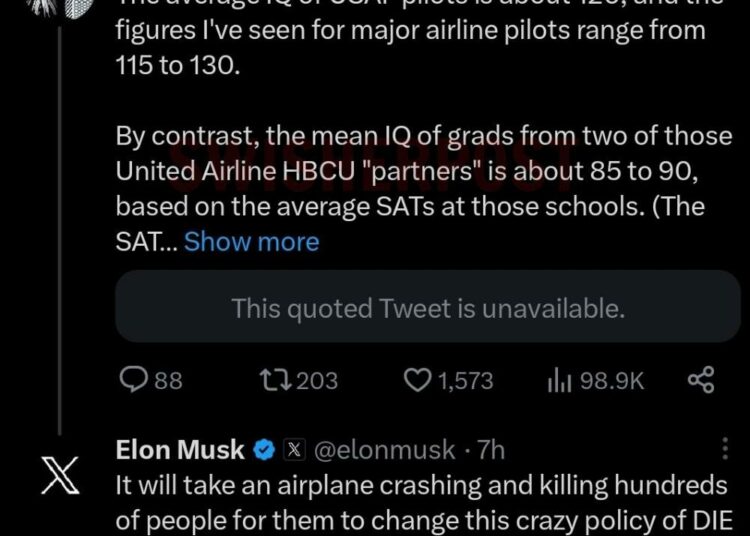Open the 7h timestamp link
The image size is (750, 536).
point(491,450)
